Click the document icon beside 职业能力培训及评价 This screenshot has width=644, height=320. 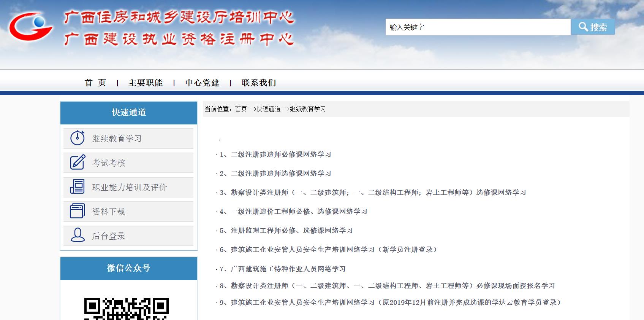[78, 187]
